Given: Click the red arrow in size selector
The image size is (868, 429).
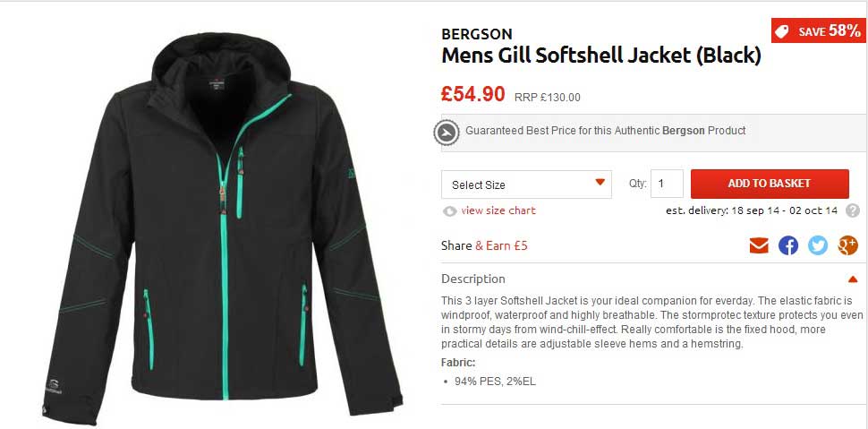Looking at the screenshot, I should pos(600,183).
